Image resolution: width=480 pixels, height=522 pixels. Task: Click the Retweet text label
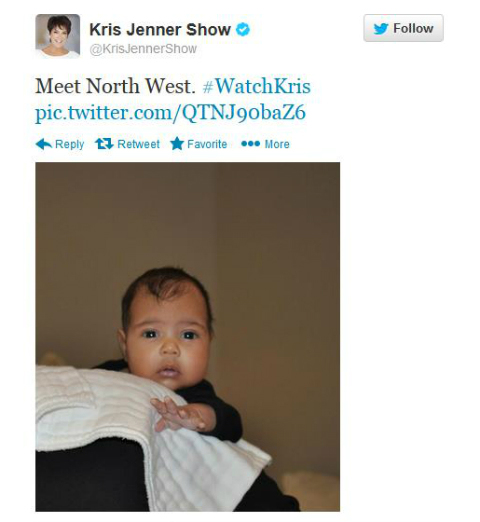[x=138, y=144]
